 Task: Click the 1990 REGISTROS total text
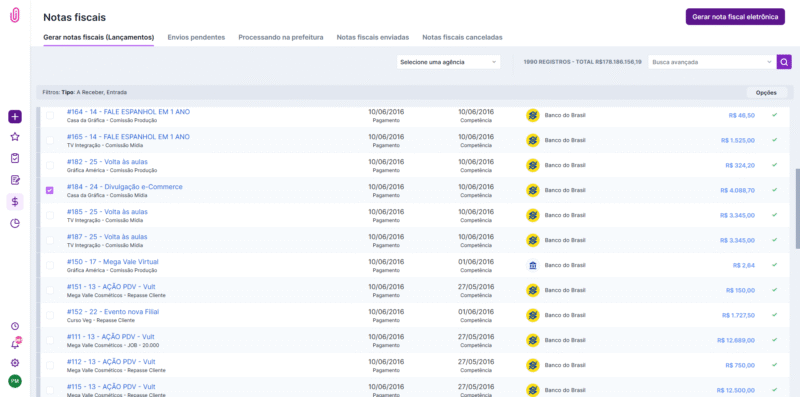(x=582, y=62)
